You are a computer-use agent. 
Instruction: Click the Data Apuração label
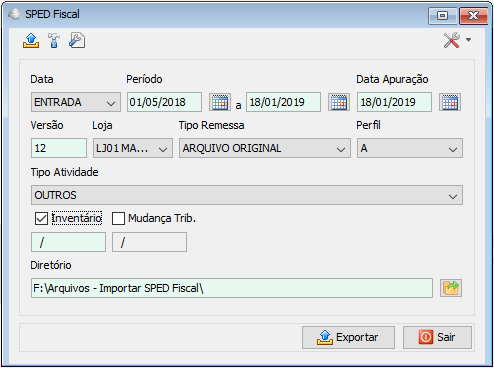point(392,79)
